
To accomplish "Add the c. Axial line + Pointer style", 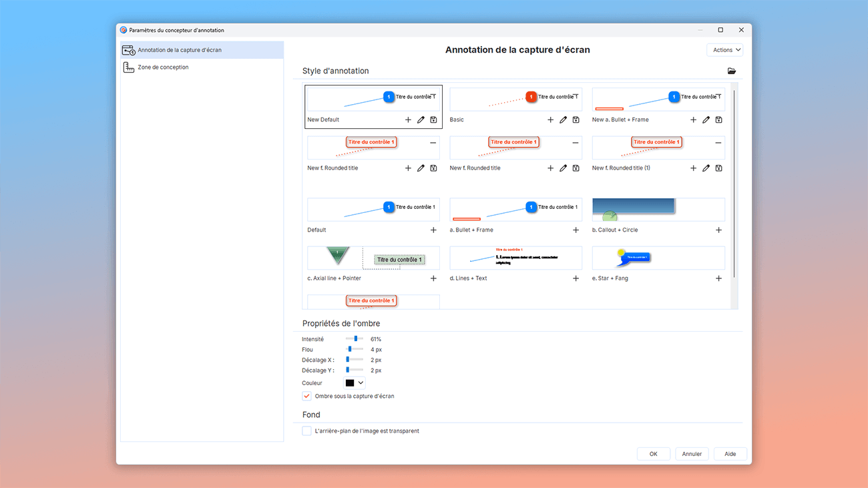I will 433,278.
